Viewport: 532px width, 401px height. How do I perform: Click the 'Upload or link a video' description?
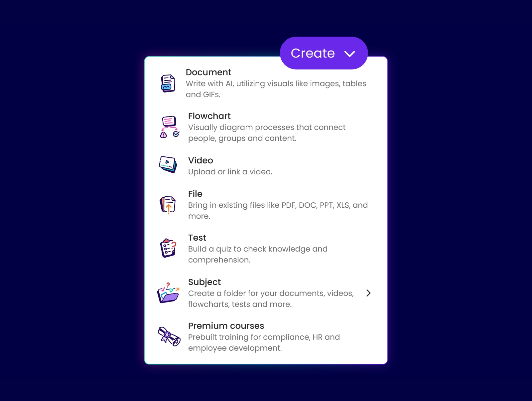230,172
